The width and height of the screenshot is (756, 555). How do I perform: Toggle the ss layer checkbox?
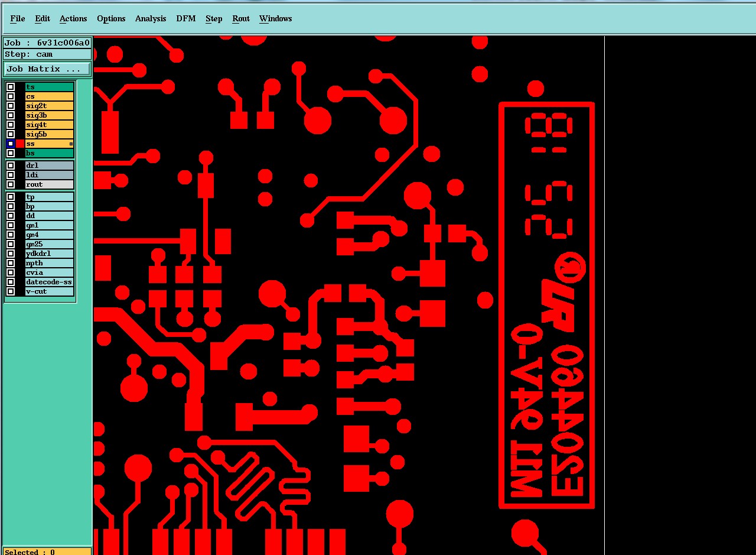point(11,144)
